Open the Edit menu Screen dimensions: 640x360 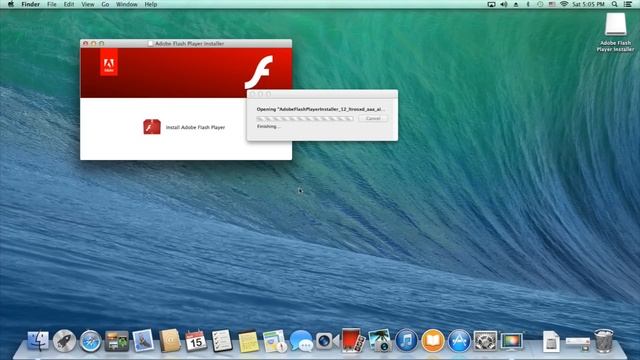click(x=69, y=4)
